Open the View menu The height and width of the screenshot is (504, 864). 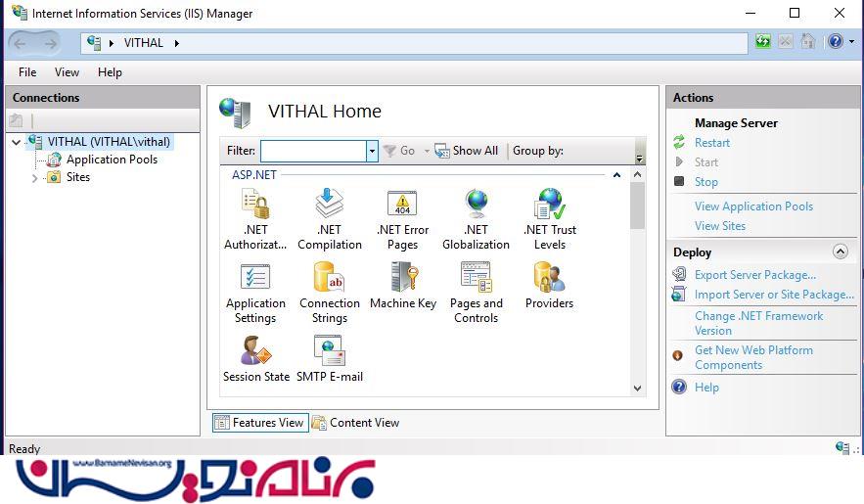[67, 72]
